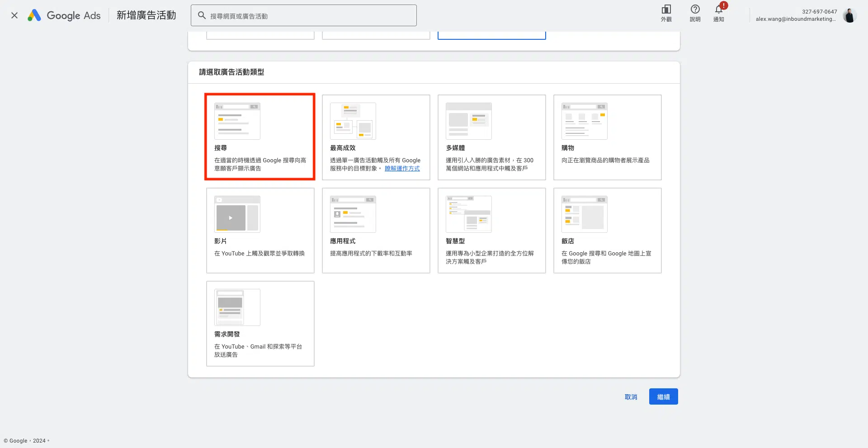Viewport: 868px width, 448px height.
Task: Open the 外觀 appearance icon
Action: coord(666,13)
